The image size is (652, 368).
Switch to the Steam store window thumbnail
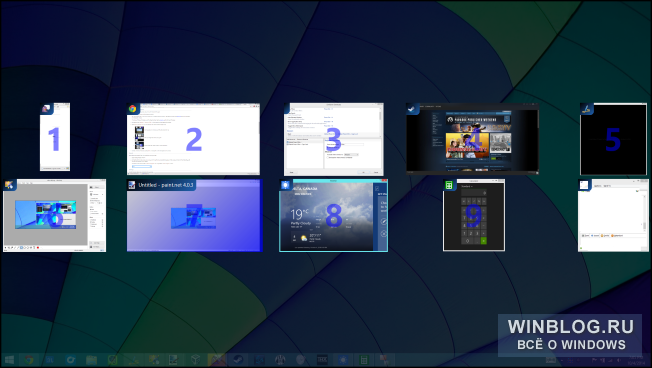click(x=472, y=139)
